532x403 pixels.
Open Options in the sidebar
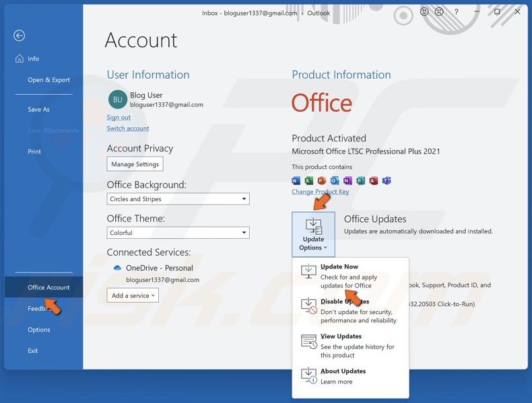[x=38, y=330]
